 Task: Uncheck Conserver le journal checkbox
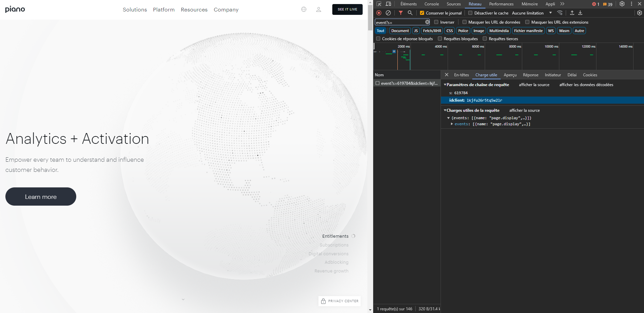coord(422,13)
